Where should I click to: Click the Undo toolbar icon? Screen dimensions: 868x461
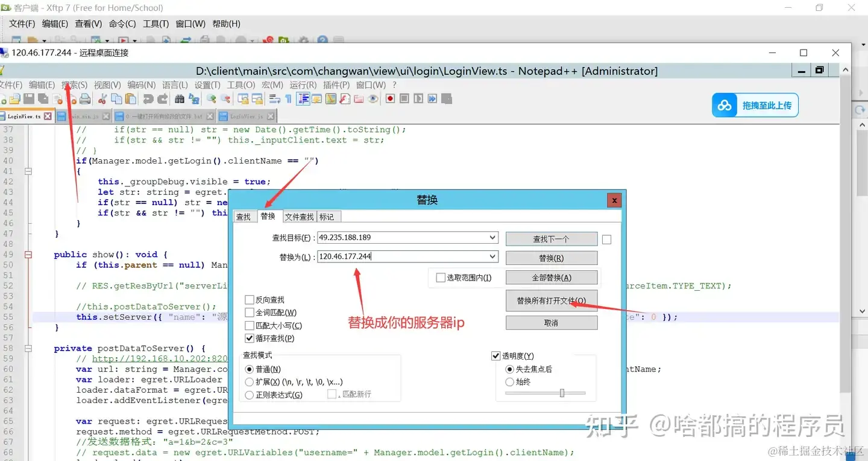[x=148, y=99]
